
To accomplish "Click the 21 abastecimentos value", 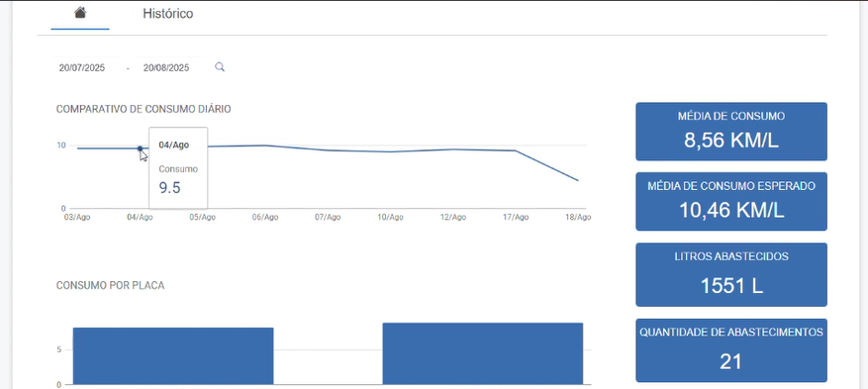I will click(x=730, y=362).
